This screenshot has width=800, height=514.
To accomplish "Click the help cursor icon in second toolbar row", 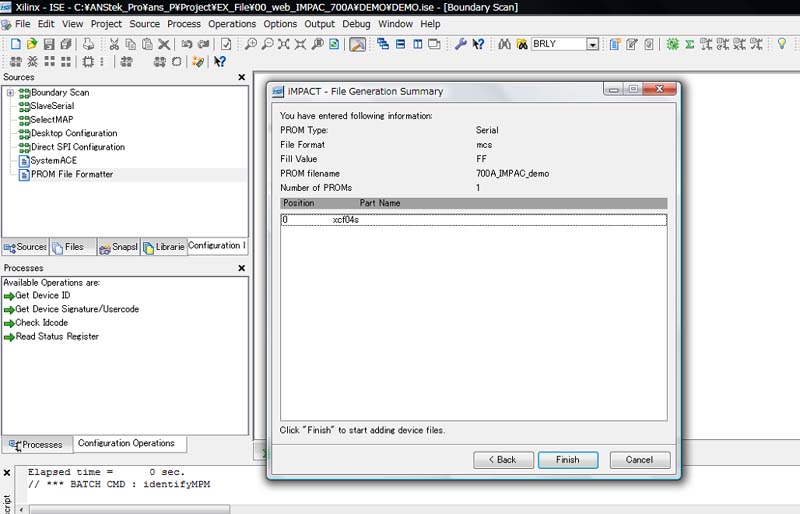I will [220, 62].
